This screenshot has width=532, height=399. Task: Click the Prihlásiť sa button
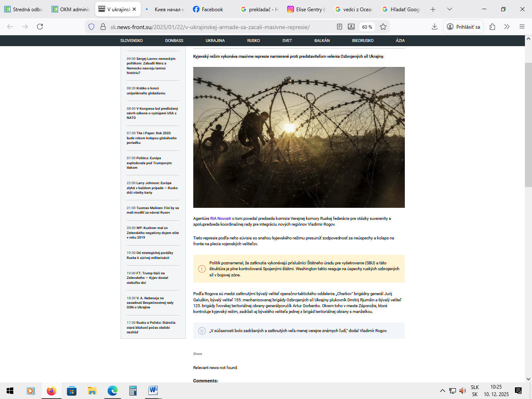tap(463, 27)
